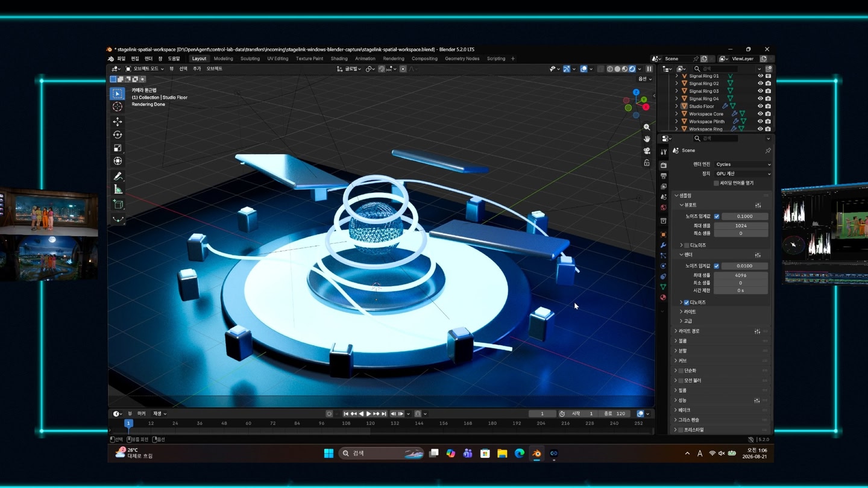The width and height of the screenshot is (868, 488).
Task: Pick the Add Cube tool
Action: tap(118, 205)
